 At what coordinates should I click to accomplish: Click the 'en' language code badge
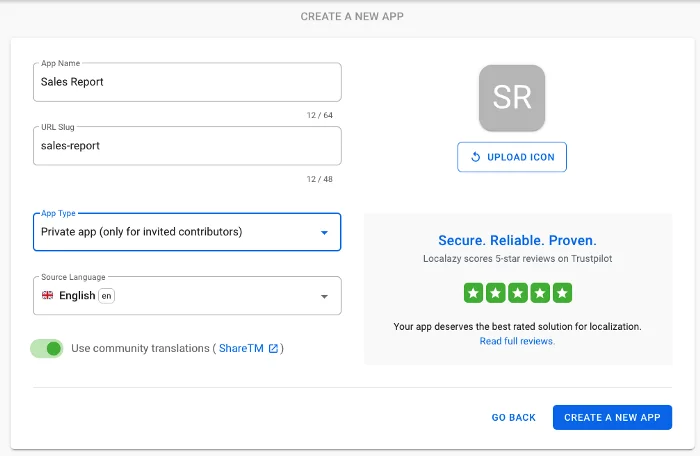coord(106,296)
